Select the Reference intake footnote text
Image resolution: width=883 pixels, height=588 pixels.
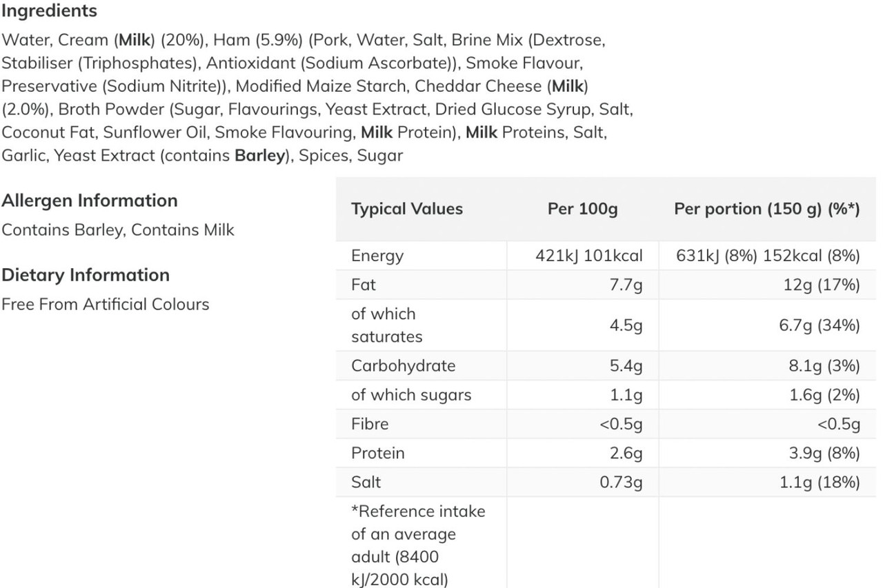click(x=418, y=546)
